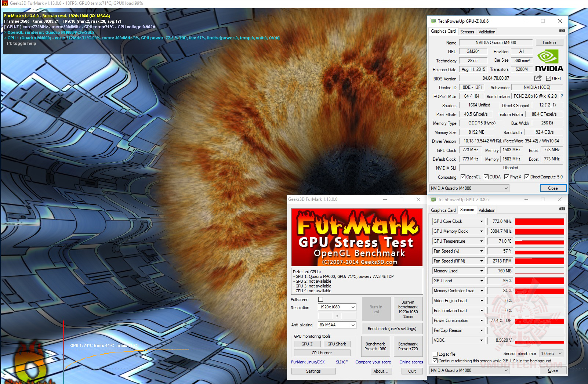Select Graphics Card tab in upper GPU-Z window

[x=443, y=31]
